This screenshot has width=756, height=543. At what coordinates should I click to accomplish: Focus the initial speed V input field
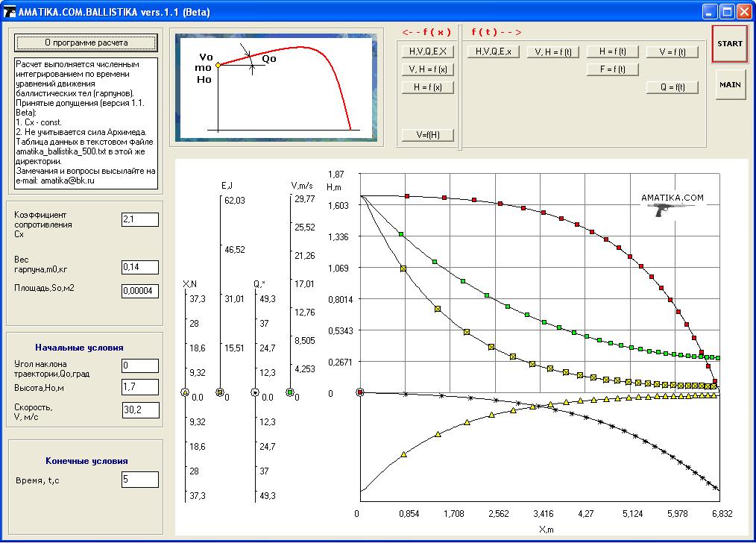(x=140, y=410)
